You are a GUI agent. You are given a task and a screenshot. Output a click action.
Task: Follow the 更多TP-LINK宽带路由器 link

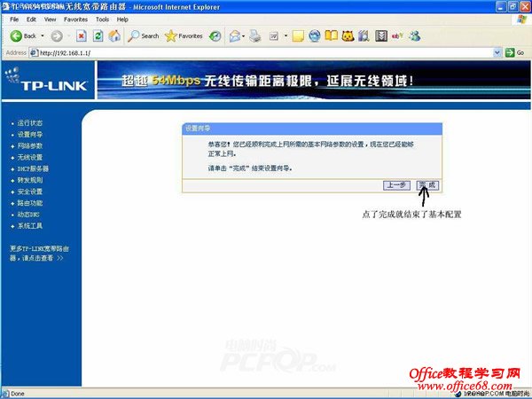pyautogui.click(x=39, y=254)
